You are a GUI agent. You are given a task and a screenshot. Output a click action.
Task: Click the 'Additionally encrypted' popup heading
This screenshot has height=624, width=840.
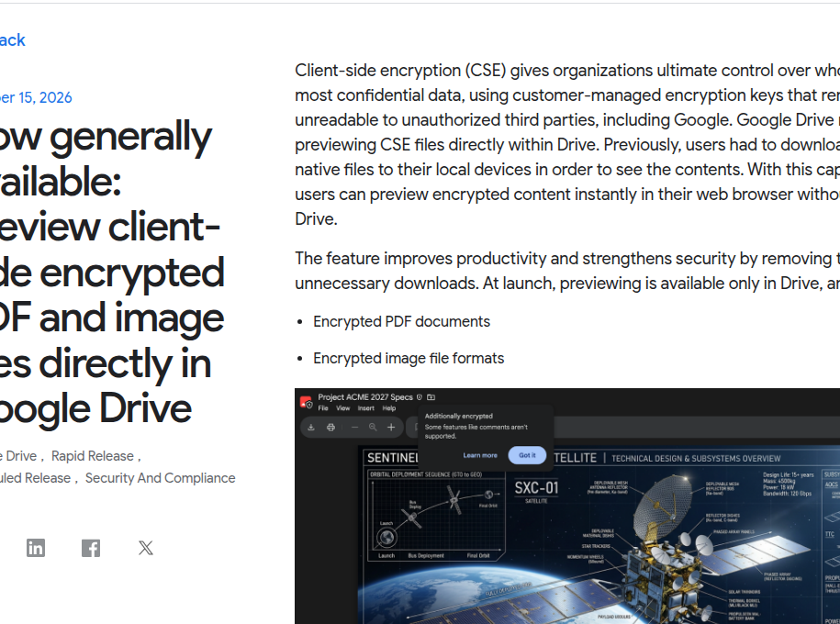click(459, 416)
